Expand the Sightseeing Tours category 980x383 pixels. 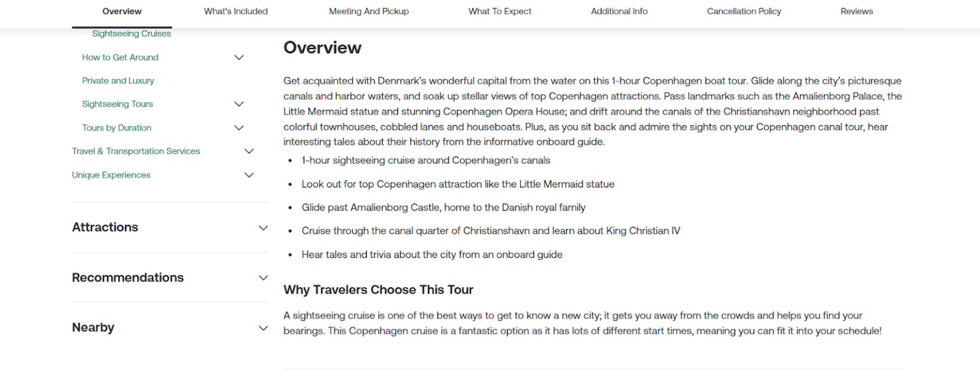click(239, 103)
